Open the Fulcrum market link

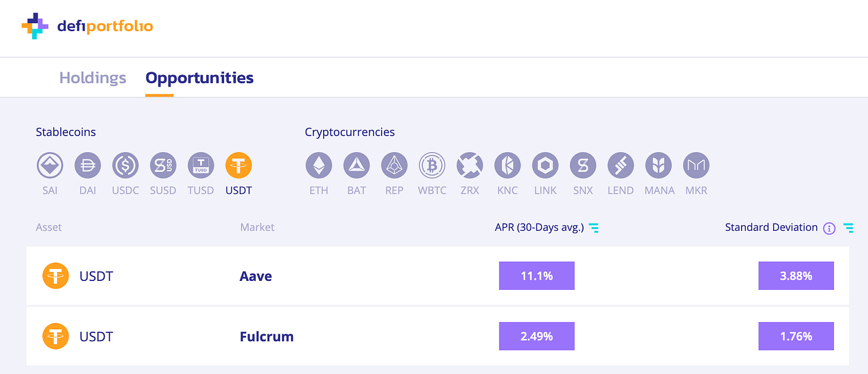266,336
